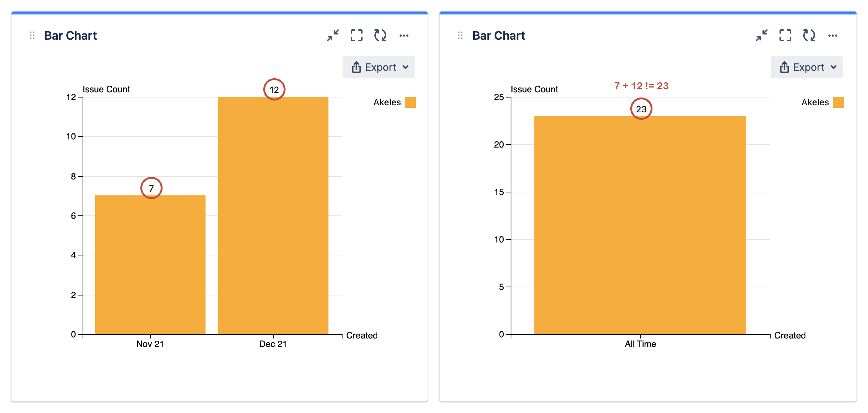Open Export dropdown in left chart
The width and height of the screenshot is (868, 413).
point(379,67)
